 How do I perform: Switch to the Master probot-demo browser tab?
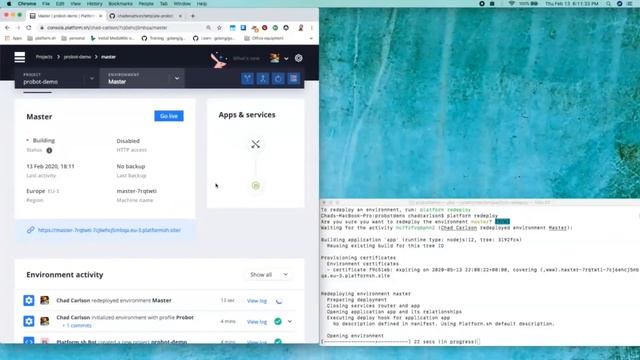point(65,16)
